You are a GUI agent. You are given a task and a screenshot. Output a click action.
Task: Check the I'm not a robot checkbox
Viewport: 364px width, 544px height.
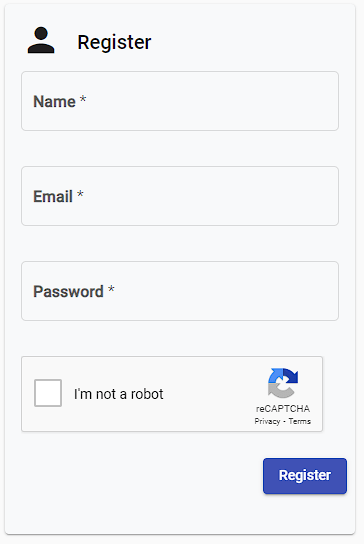point(48,393)
